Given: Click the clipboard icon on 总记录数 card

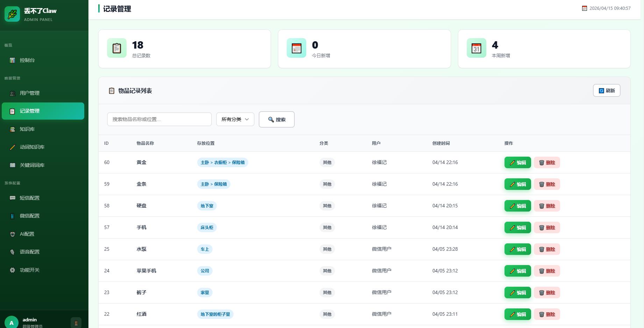Looking at the screenshot, I should point(117,48).
